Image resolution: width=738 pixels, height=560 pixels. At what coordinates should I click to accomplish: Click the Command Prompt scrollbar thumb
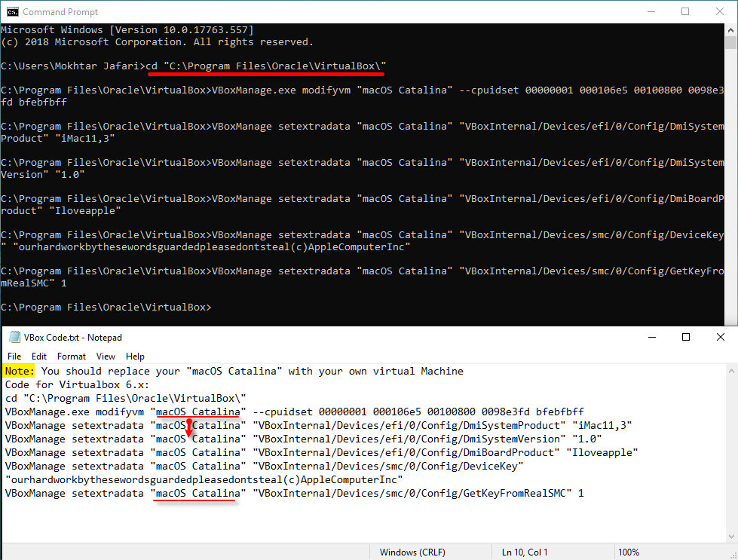[x=730, y=42]
